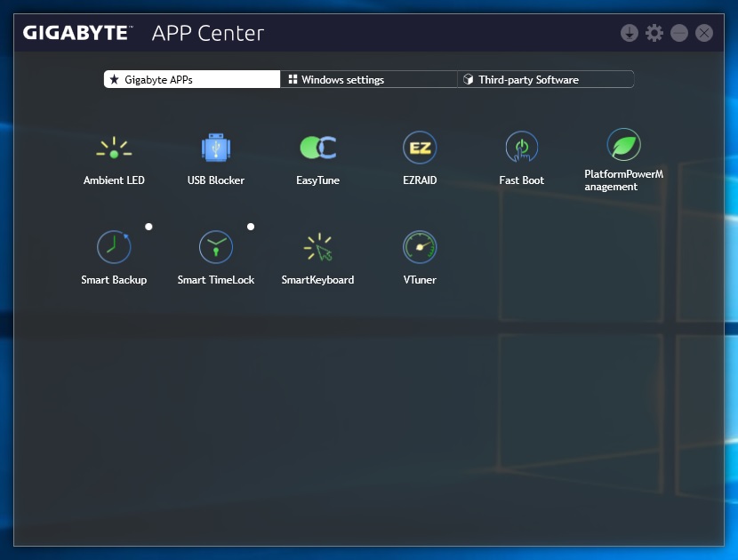Start EasyTune from its icon
Screen dimensions: 738x560
318,148
